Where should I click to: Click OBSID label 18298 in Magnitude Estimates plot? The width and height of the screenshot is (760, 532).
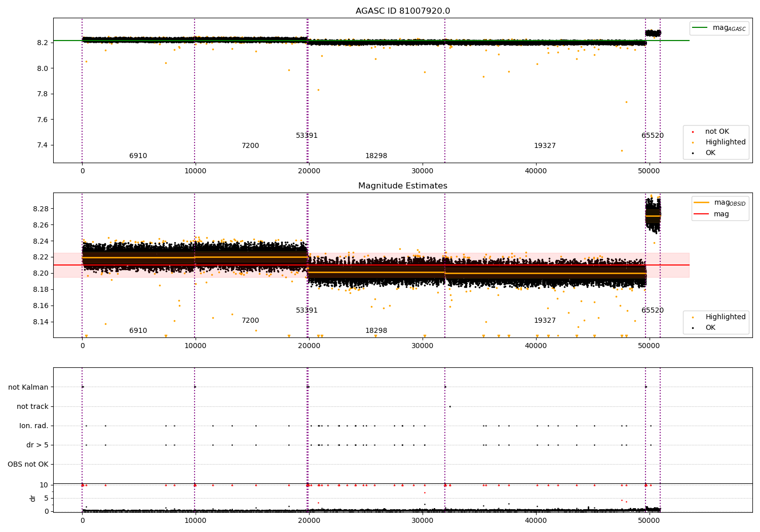click(x=376, y=331)
